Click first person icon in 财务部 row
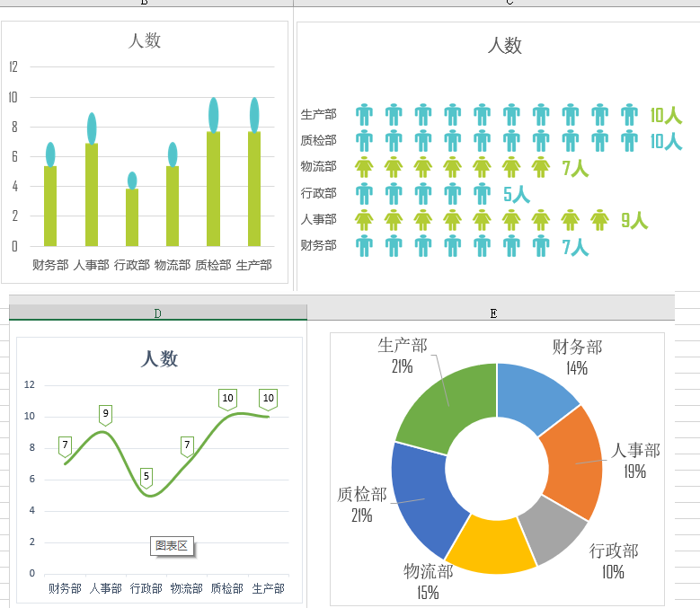Viewport: 700px width, 608px height. click(364, 246)
